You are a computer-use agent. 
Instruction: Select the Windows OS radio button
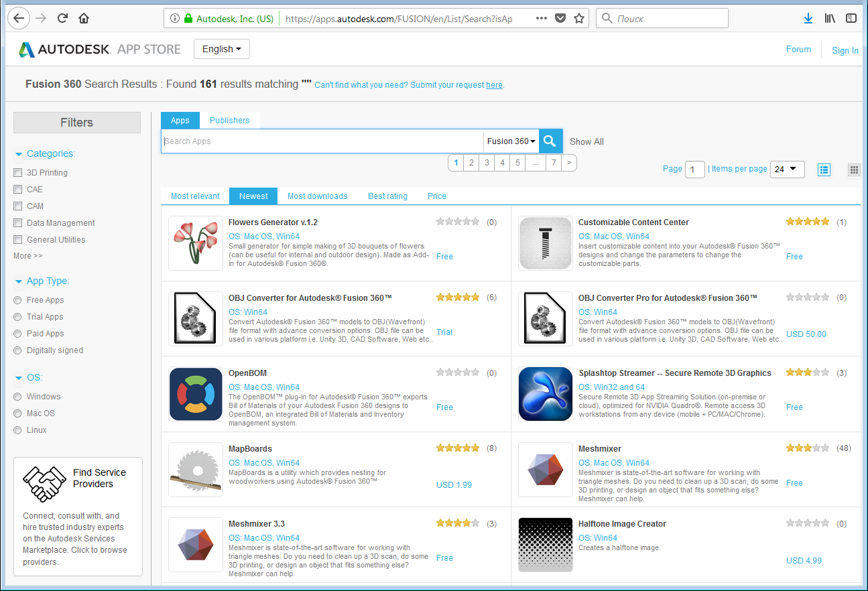[x=18, y=397]
